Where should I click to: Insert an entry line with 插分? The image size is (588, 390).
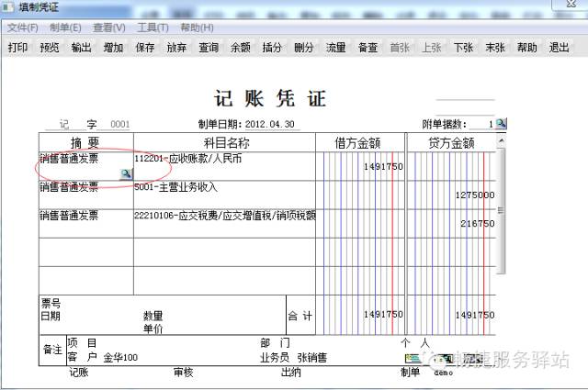(272, 48)
